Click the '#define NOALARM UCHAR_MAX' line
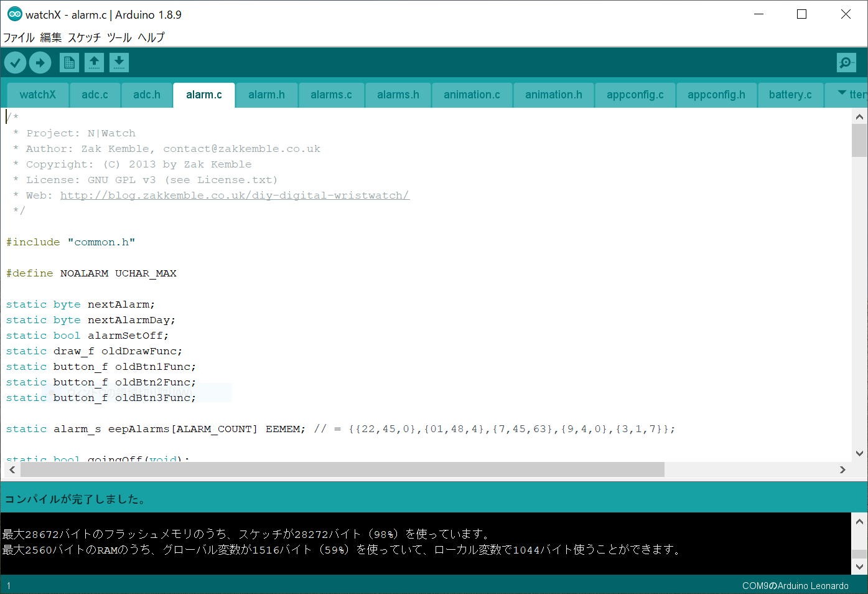868x594 pixels. [91, 273]
